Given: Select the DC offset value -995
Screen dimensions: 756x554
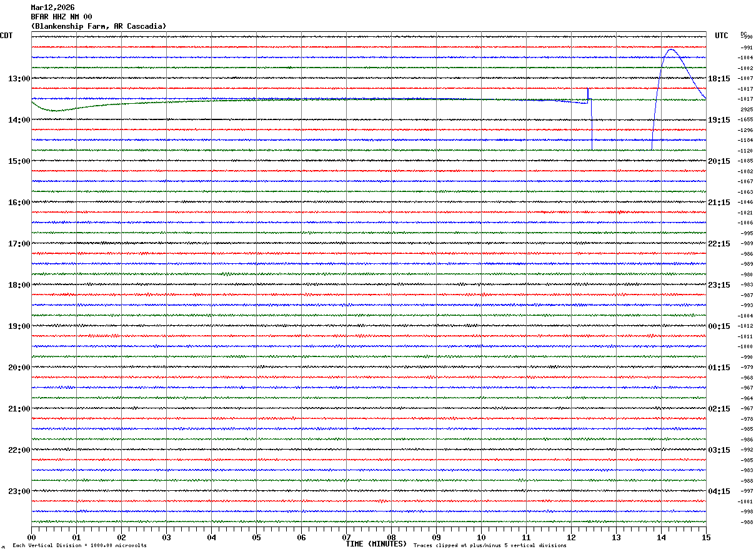Looking at the screenshot, I should (x=746, y=233).
